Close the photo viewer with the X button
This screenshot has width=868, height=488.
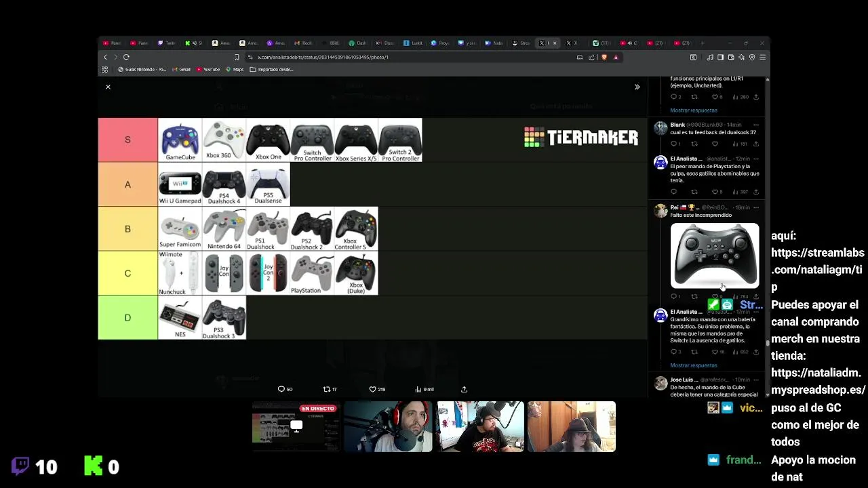108,87
